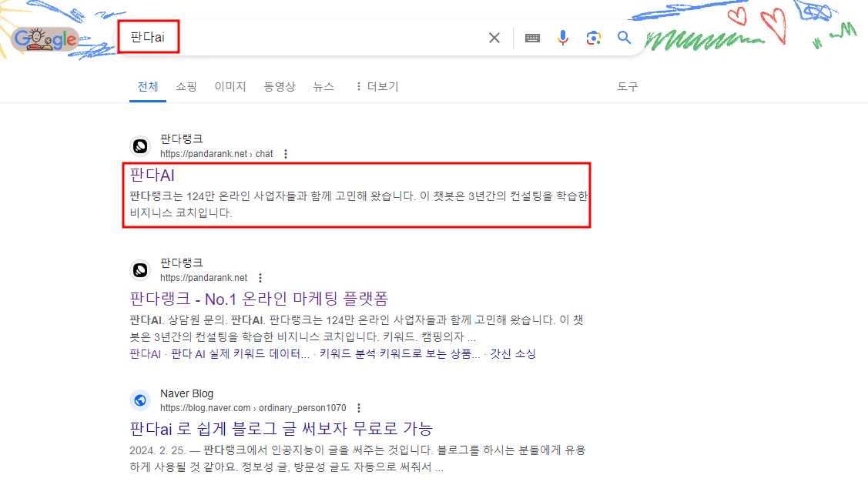Image resolution: width=868 pixels, height=485 pixels.
Task: Open the 판다AI search result link
Action: 150,176
